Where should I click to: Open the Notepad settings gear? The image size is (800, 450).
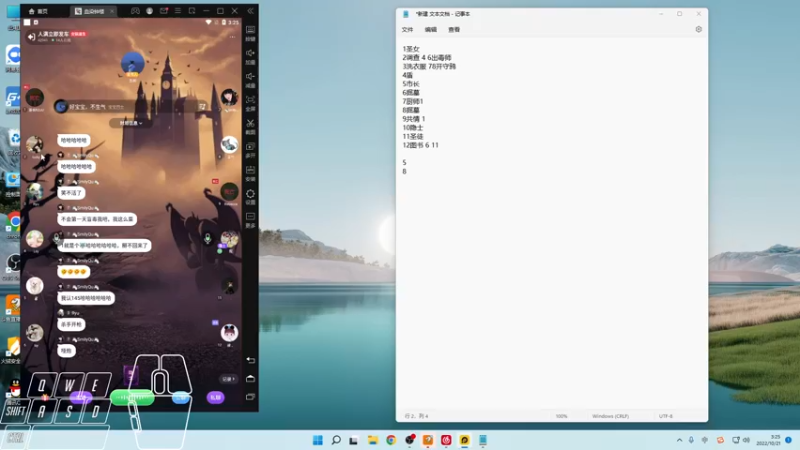coord(698,30)
